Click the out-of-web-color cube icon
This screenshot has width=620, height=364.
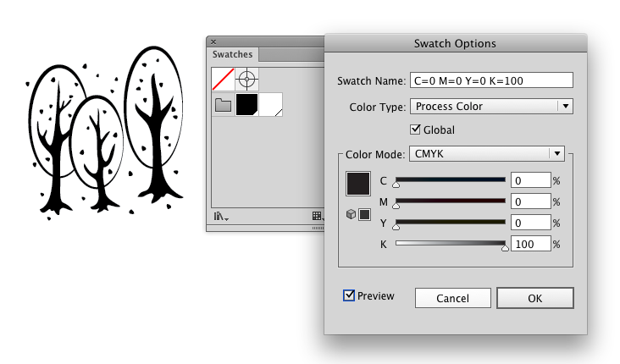click(351, 214)
